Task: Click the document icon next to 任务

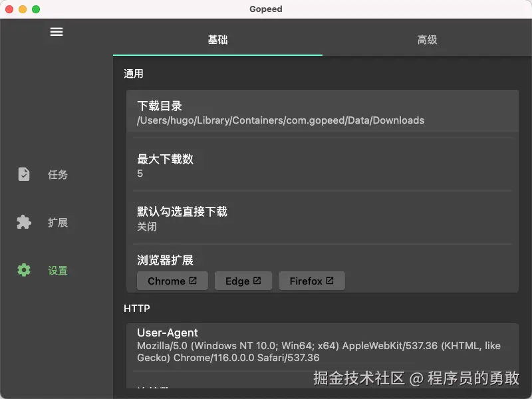Action: coord(24,174)
